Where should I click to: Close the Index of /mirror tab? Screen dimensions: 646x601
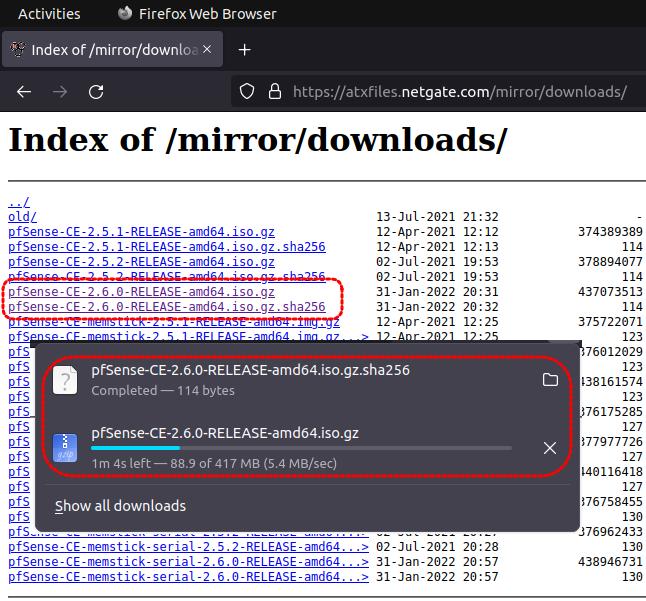[x=207, y=49]
